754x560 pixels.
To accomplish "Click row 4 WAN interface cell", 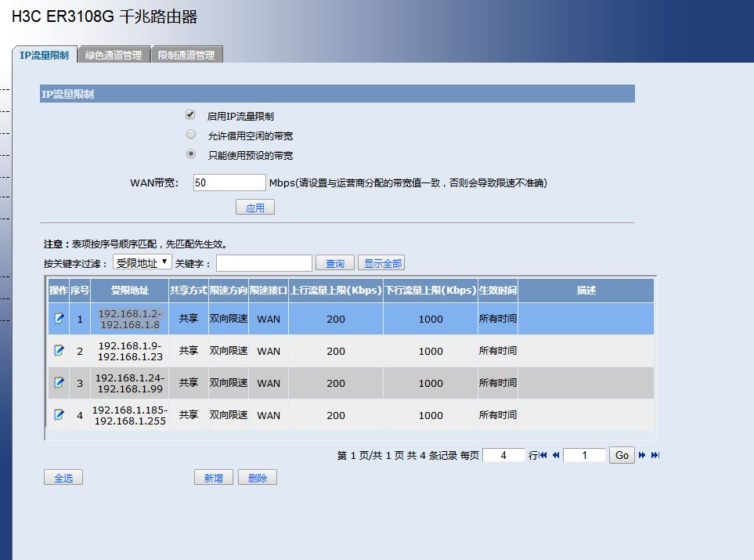I will click(x=269, y=415).
